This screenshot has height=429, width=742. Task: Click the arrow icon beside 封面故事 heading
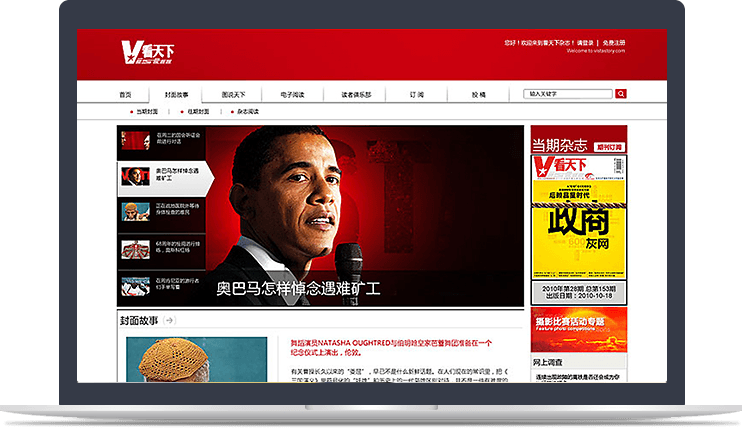pos(170,320)
